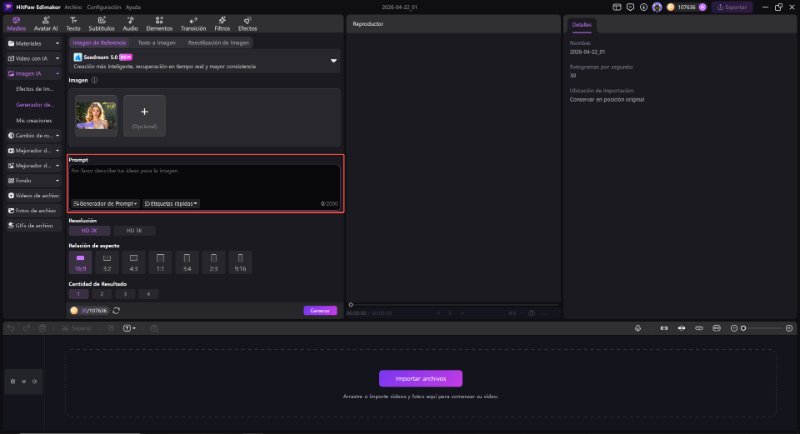Screen dimensions: 800x434
Task: Open the Avatar AI tool
Action: 44,23
